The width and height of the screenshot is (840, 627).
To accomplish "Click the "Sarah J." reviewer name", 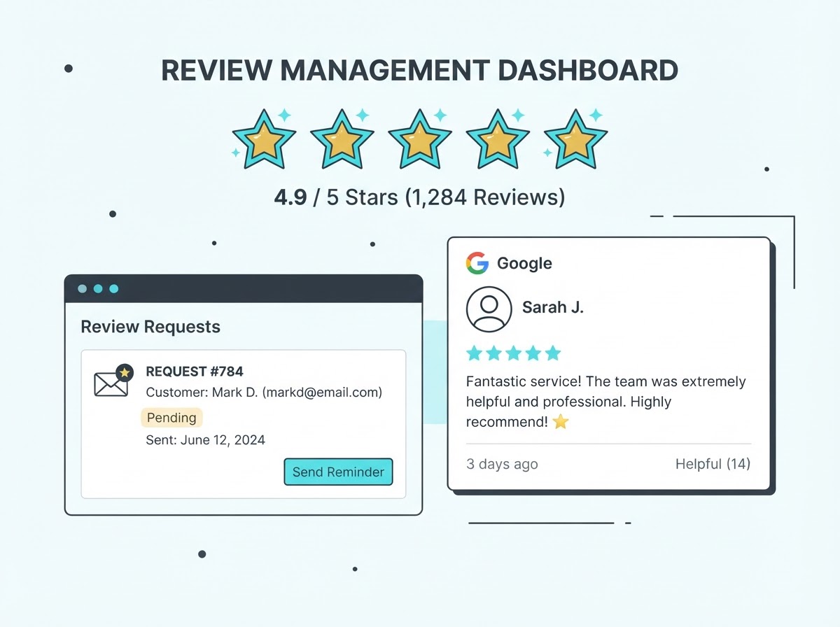I will pyautogui.click(x=553, y=307).
